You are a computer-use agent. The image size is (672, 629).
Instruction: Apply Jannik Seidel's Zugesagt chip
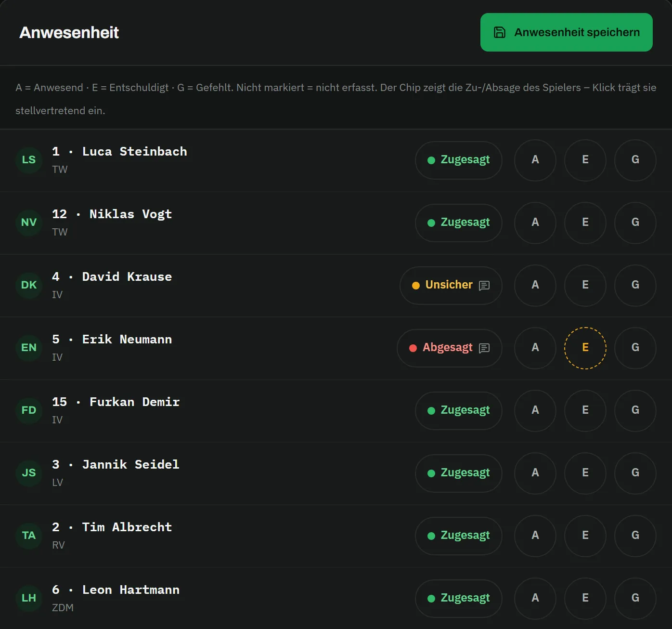click(x=459, y=473)
